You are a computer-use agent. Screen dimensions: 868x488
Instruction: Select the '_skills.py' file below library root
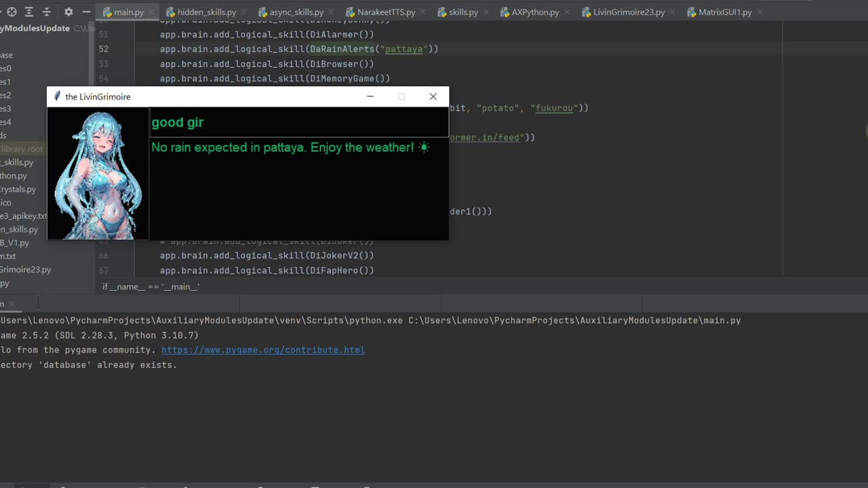coord(17,162)
